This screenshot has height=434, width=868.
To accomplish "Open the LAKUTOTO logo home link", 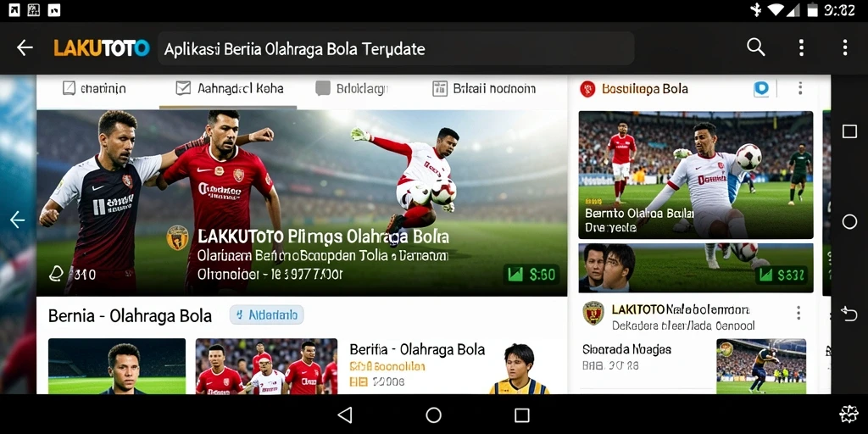I will coord(102,48).
